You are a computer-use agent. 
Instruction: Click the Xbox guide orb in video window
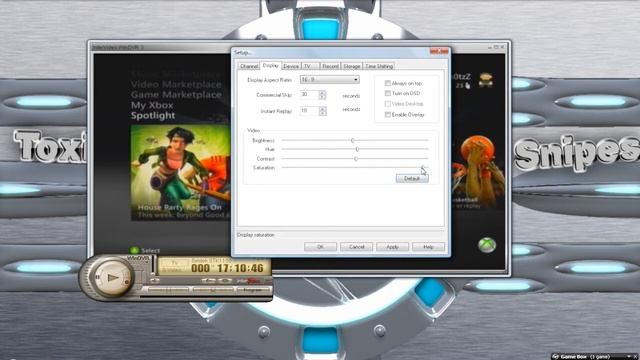pos(487,245)
